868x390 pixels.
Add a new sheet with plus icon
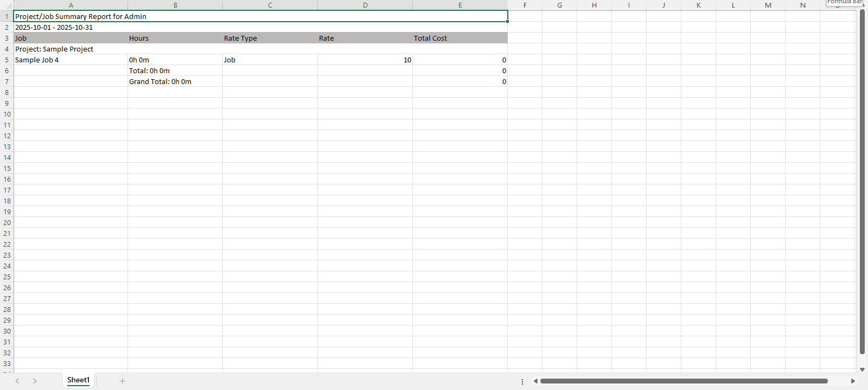point(122,381)
